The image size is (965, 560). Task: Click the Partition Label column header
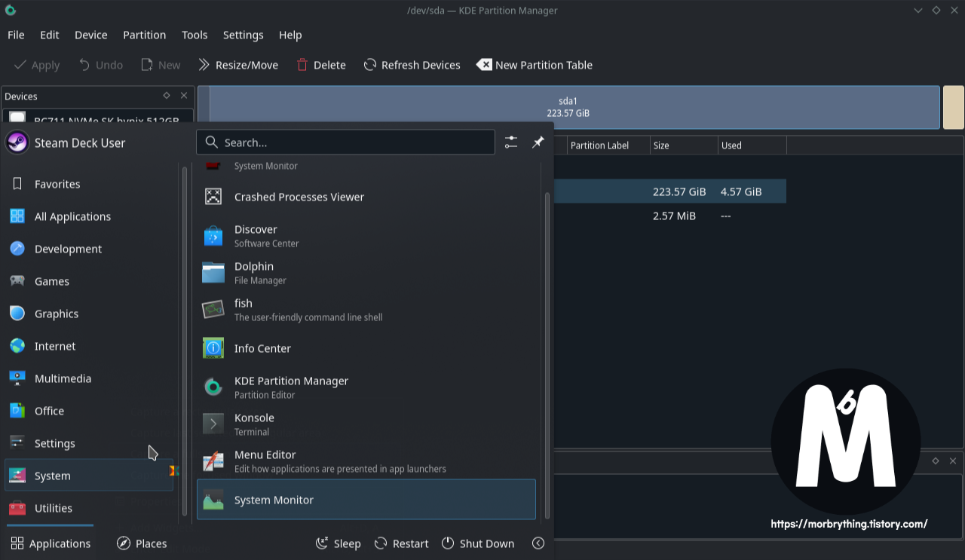tap(608, 145)
